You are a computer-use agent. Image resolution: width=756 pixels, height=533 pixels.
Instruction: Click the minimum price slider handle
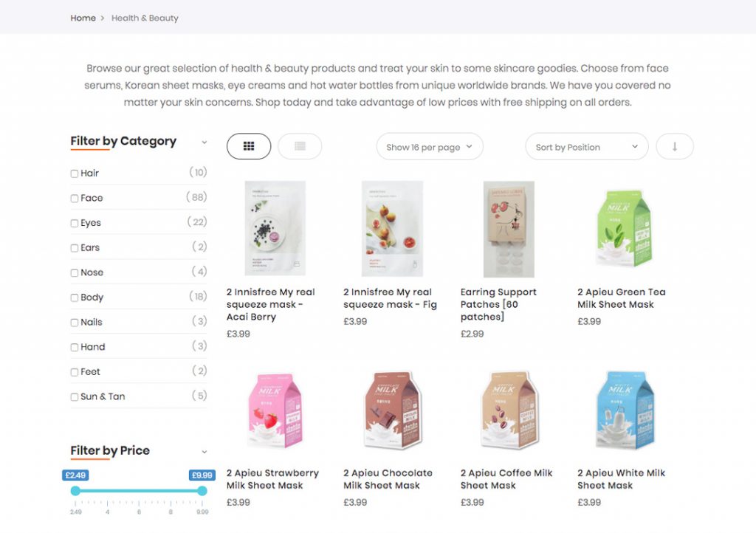coord(76,491)
